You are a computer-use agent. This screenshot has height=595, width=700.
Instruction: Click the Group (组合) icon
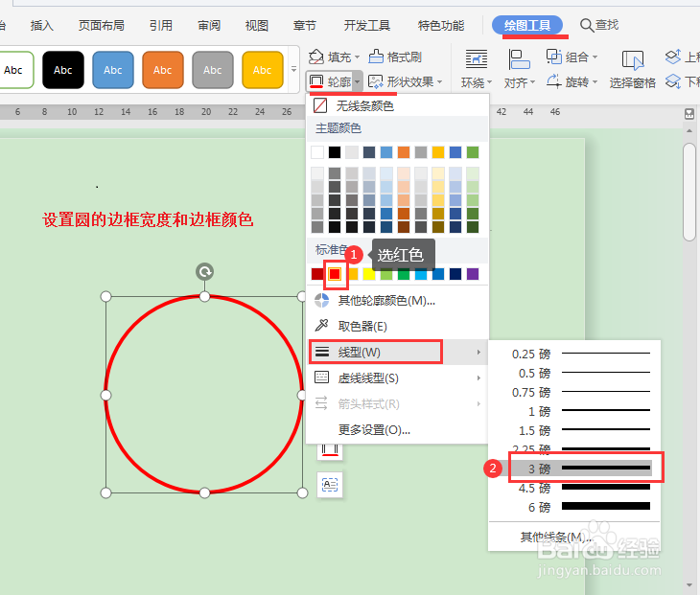click(x=554, y=57)
